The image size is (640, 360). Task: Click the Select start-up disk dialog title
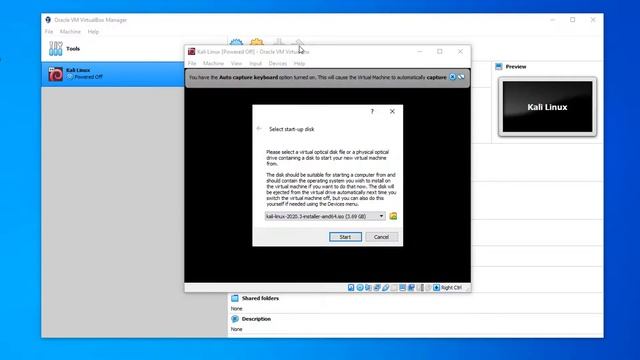coord(291,129)
